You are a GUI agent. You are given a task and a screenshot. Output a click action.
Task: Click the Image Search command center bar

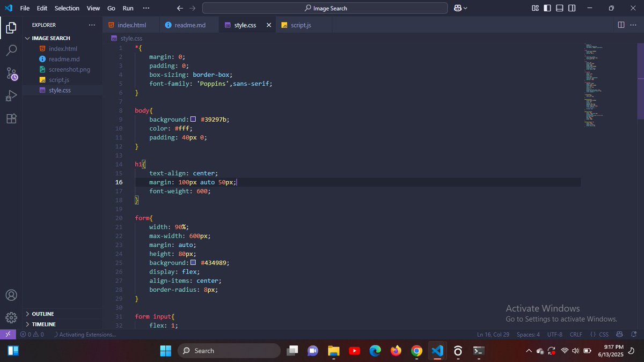(x=324, y=8)
